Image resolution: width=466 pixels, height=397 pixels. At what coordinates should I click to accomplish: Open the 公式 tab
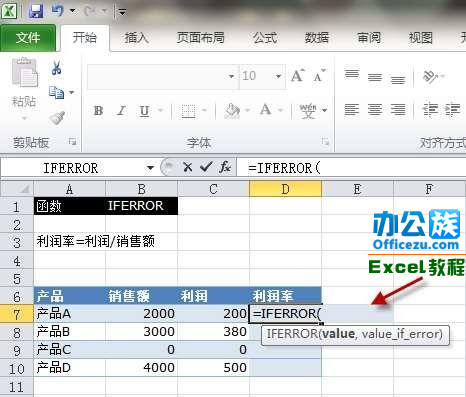(265, 38)
